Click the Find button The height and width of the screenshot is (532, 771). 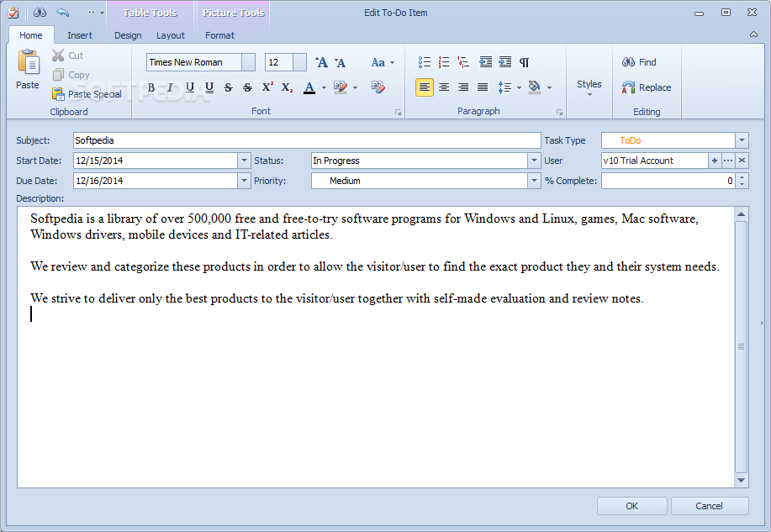coord(639,62)
